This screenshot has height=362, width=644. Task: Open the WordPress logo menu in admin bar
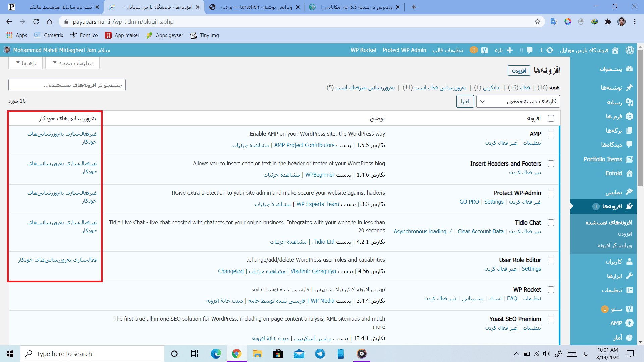630,50
